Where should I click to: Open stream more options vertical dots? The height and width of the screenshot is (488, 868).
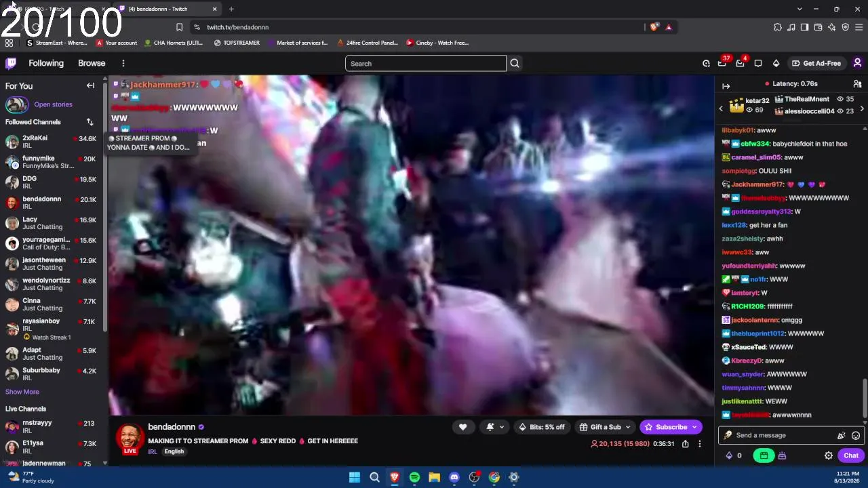click(700, 444)
